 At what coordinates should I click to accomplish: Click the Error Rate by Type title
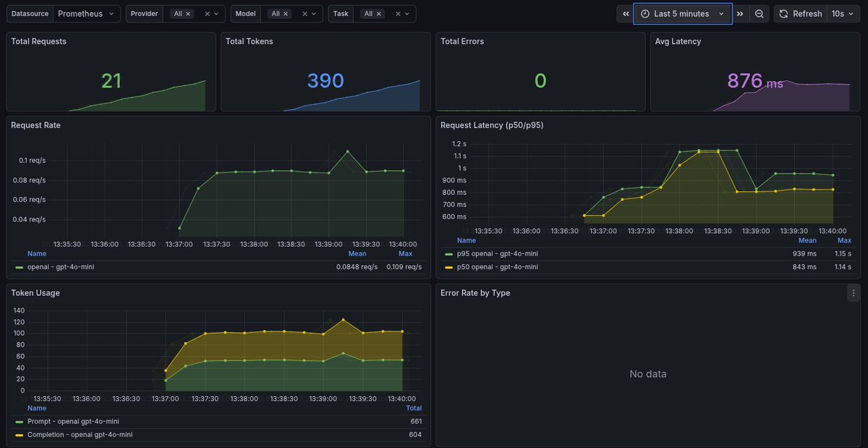tap(475, 293)
